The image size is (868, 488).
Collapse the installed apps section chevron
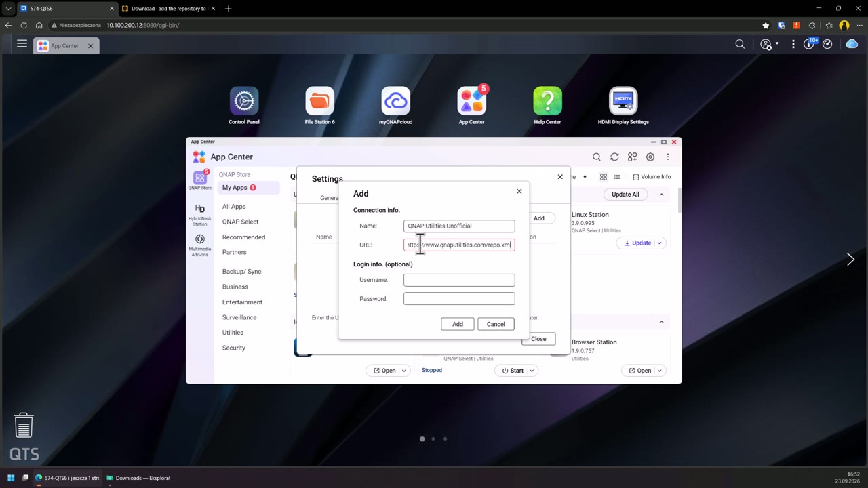coord(662,322)
